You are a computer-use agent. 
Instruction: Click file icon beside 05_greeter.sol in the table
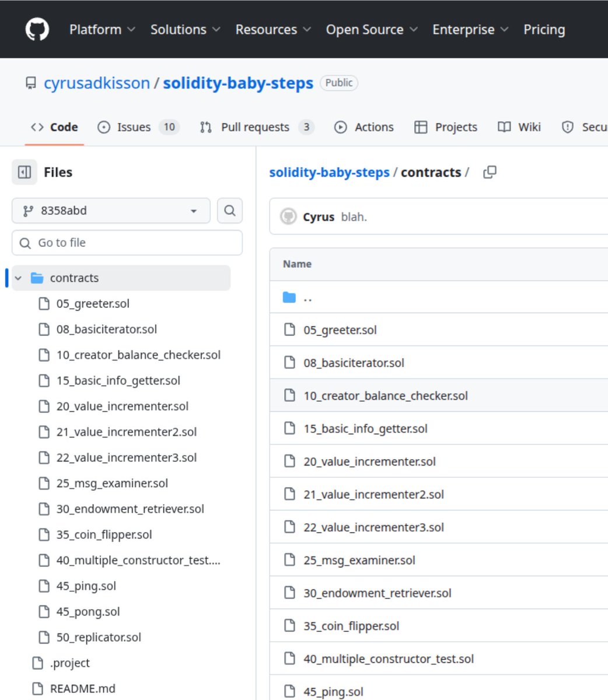289,330
